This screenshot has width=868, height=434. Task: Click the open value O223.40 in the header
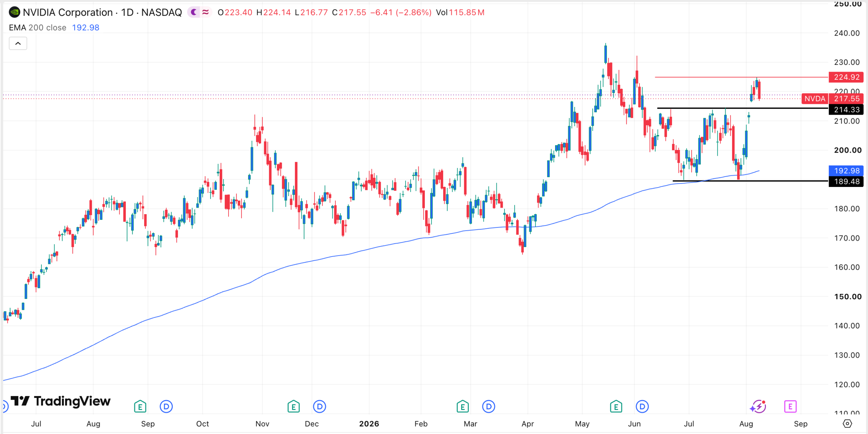click(x=235, y=13)
